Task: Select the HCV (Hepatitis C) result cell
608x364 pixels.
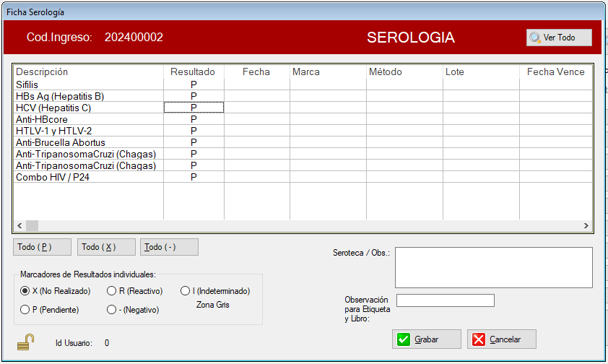Action: coord(194,108)
